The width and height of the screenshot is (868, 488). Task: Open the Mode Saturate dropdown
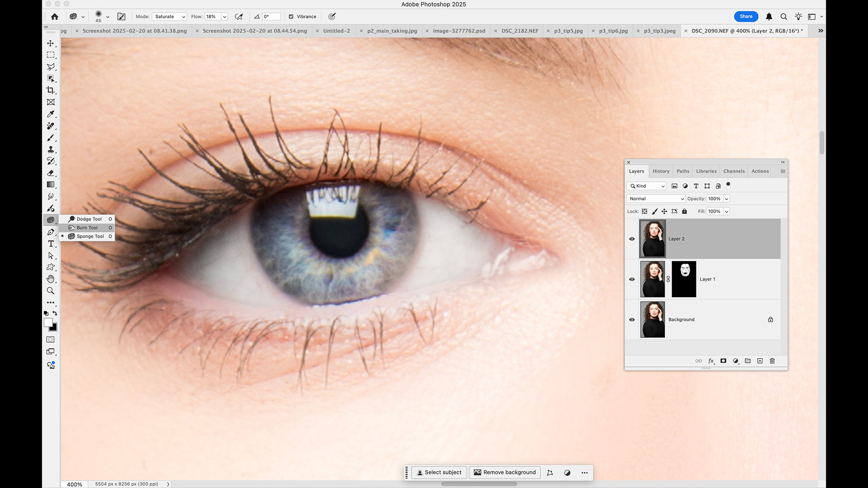click(169, 16)
